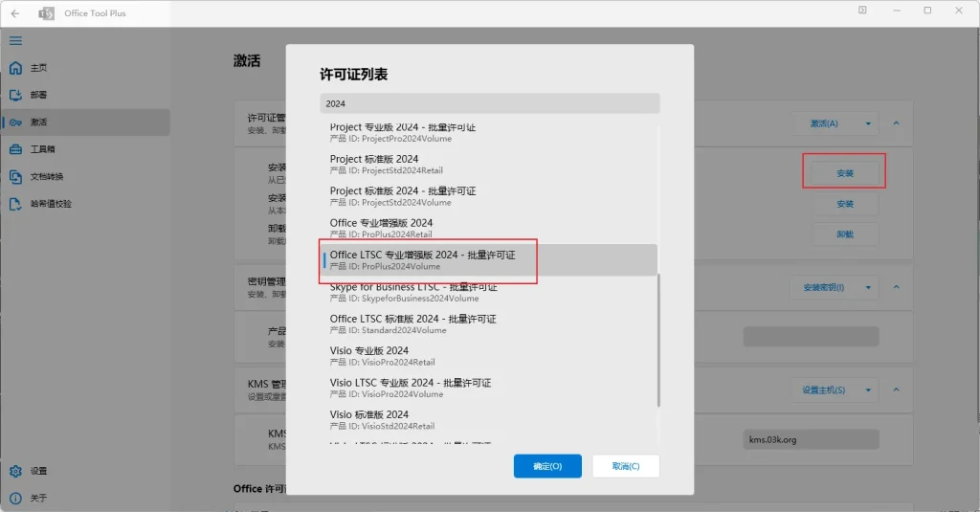This screenshot has width=980, height=512.
Task: Open 关于 in the sidebar
Action: pyautogui.click(x=38, y=499)
